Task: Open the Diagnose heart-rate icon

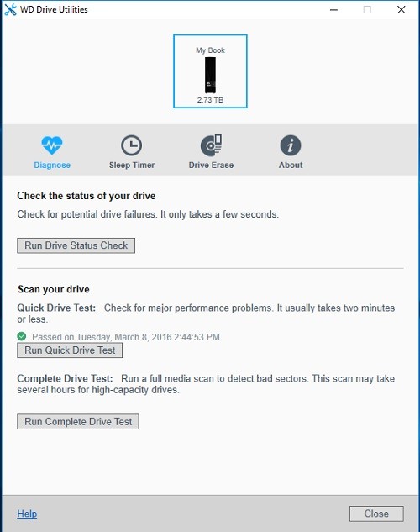Action: [x=52, y=145]
